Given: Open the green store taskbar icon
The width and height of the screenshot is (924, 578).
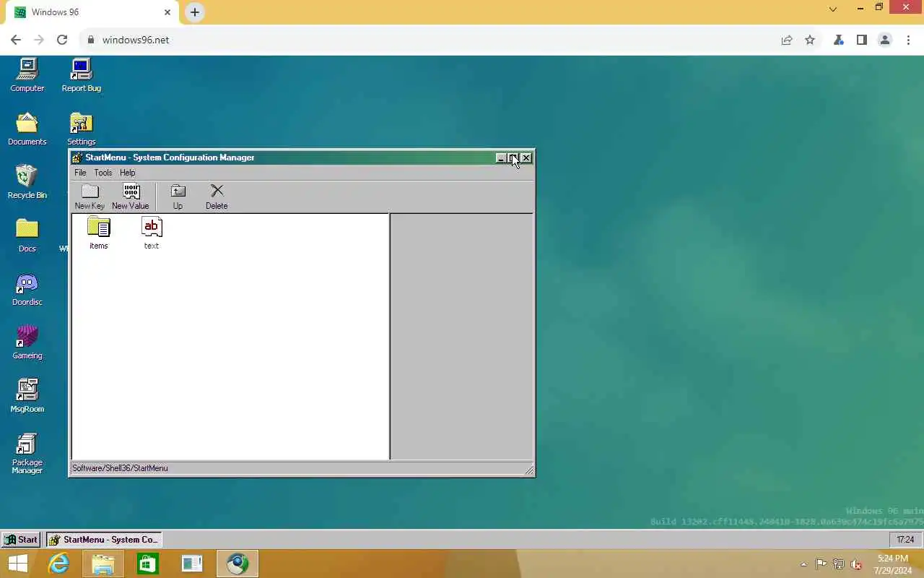Looking at the screenshot, I should (148, 564).
